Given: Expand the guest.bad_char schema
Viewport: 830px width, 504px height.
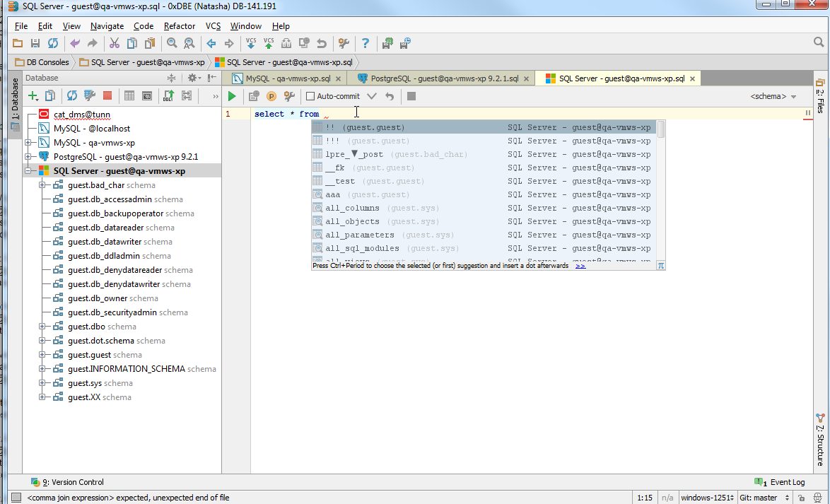Looking at the screenshot, I should [x=42, y=185].
